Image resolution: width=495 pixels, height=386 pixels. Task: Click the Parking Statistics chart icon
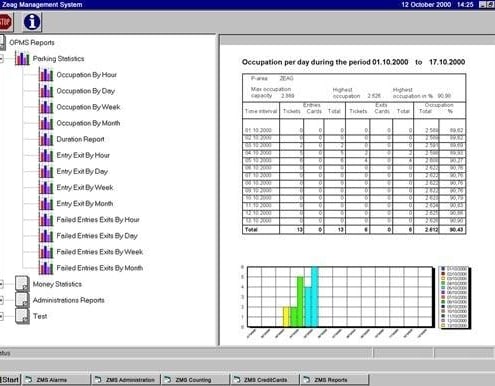[22, 58]
